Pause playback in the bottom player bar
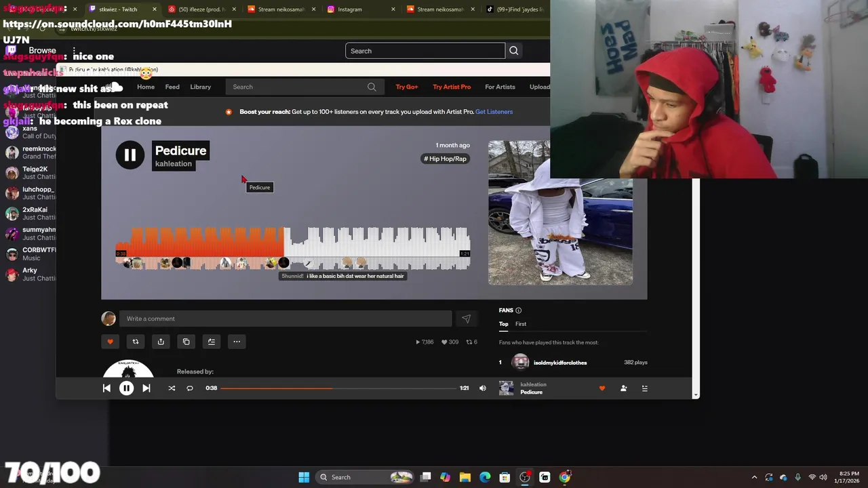 [126, 388]
